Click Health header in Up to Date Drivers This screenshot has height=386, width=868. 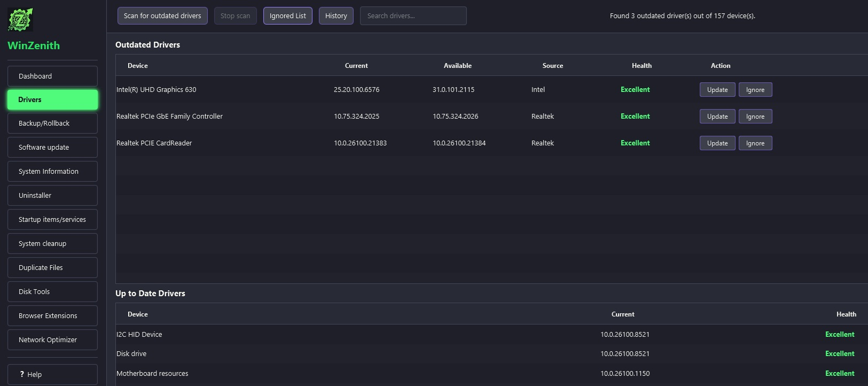tap(846, 314)
